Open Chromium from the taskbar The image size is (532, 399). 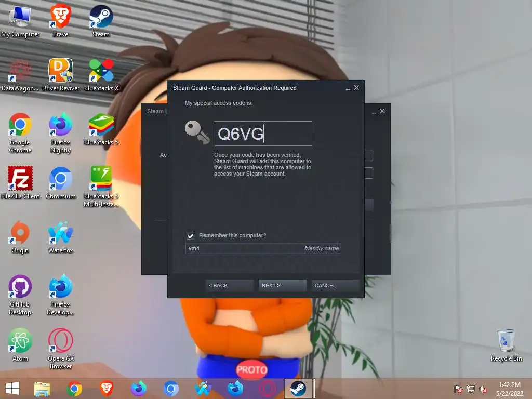171,389
